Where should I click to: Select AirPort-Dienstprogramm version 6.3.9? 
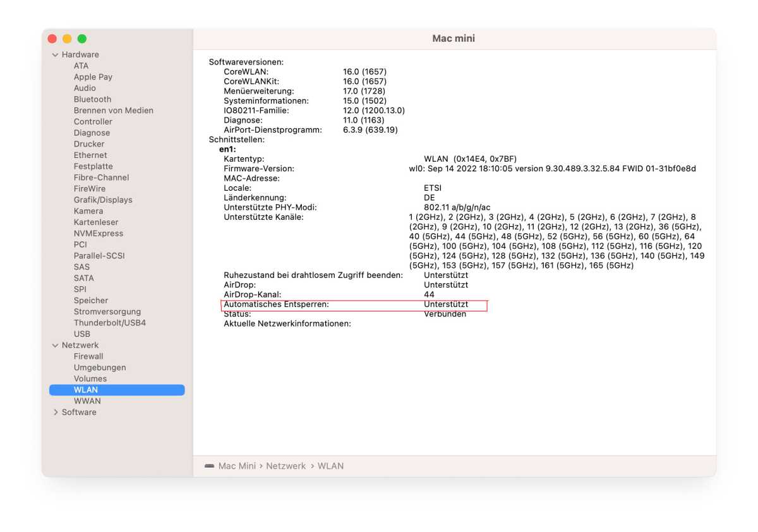(370, 130)
